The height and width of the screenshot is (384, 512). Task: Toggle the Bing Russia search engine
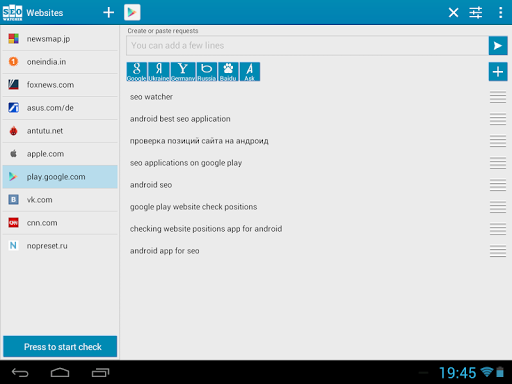coord(207,72)
